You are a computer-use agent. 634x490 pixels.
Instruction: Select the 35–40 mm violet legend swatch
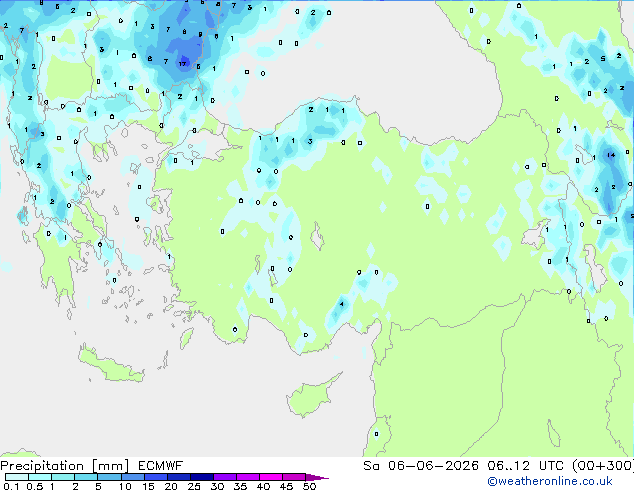(247, 477)
